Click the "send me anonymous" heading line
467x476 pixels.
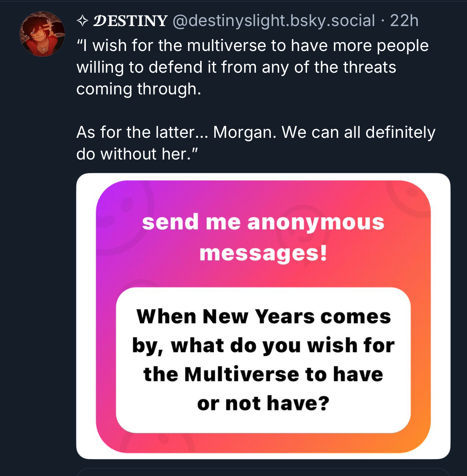[x=263, y=222]
